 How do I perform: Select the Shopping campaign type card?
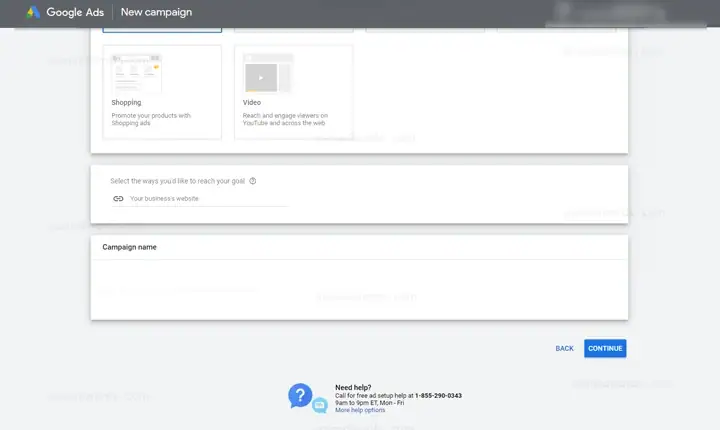tap(162, 92)
